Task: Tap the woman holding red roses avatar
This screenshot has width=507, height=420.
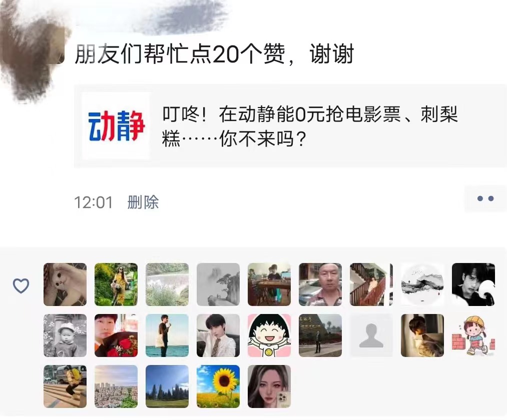Action: pyautogui.click(x=116, y=335)
